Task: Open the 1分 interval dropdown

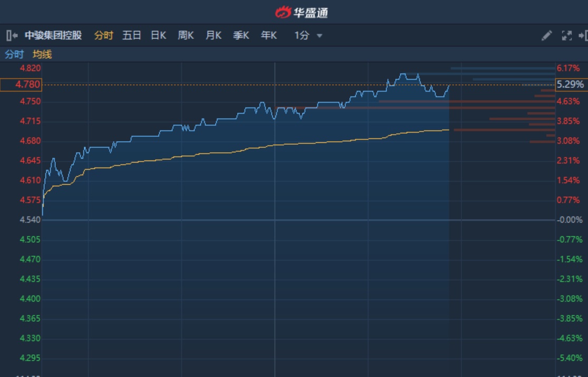Action: pyautogui.click(x=302, y=36)
